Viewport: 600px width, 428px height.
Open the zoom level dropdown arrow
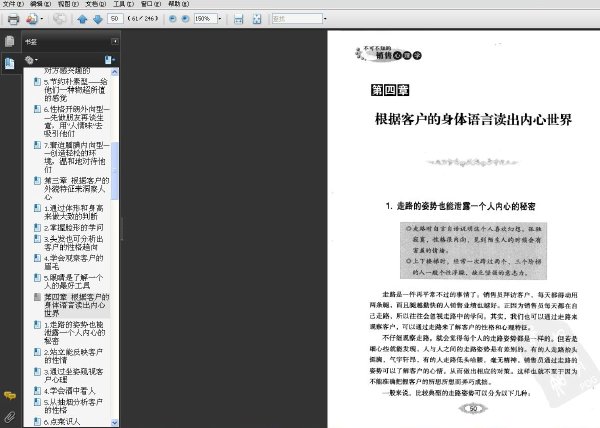click(220, 18)
